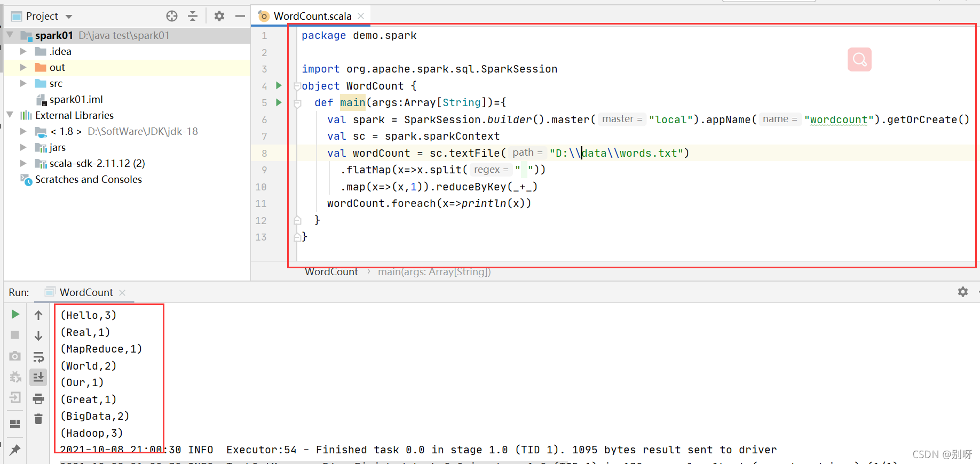The height and width of the screenshot is (464, 980).
Task: Click the words.txt path string on line 8
Action: pos(617,153)
